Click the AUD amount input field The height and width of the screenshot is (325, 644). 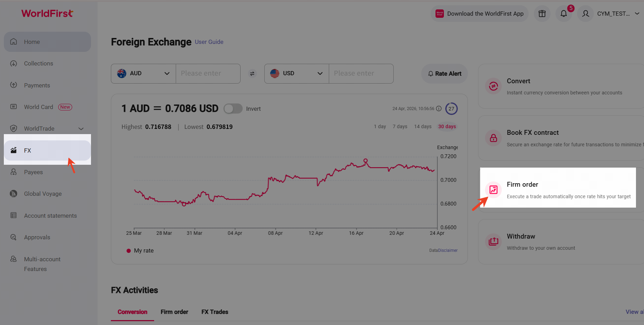(208, 73)
